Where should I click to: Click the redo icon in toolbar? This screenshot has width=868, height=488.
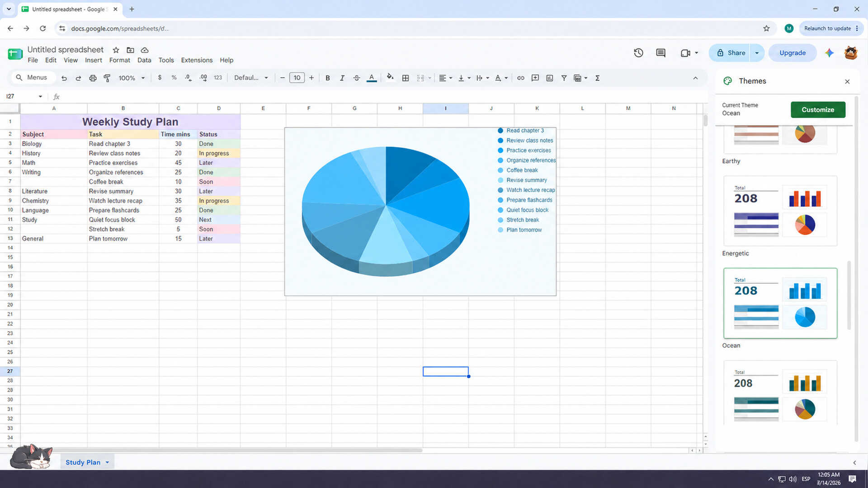point(78,78)
